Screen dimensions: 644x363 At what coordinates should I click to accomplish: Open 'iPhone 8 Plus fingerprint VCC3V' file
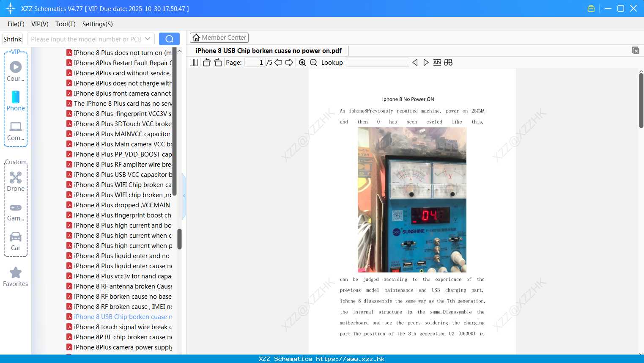(119, 114)
